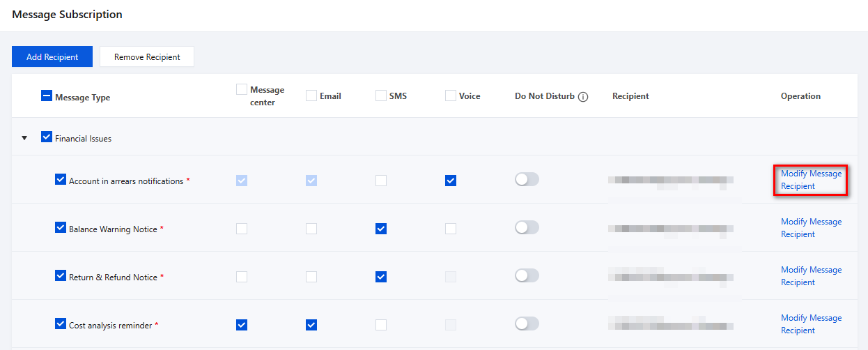Click the Remove Recipient button
Screen dimensions: 868x350
click(x=147, y=57)
